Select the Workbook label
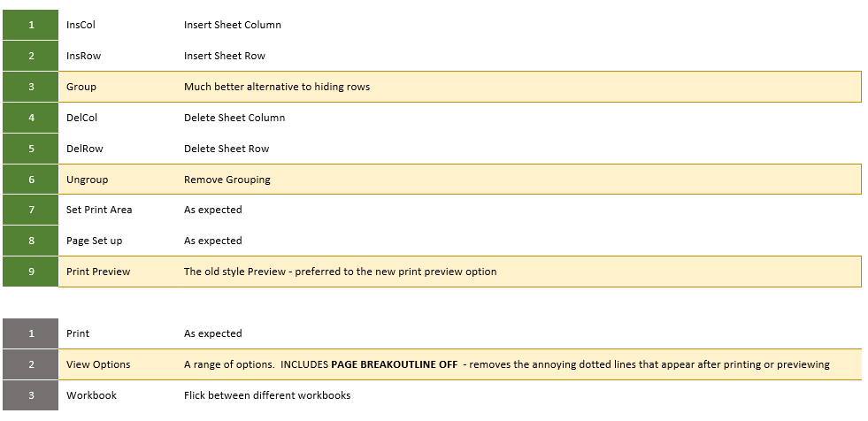 click(91, 395)
